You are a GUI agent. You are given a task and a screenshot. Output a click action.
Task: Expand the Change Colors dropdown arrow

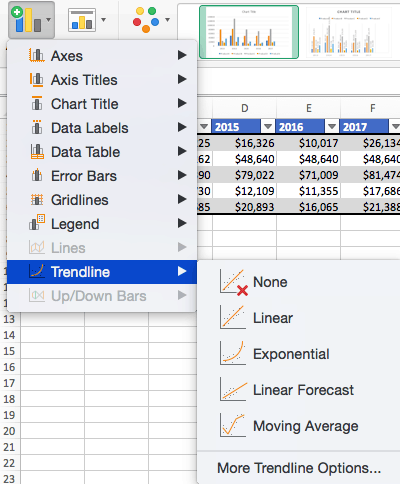(x=167, y=20)
